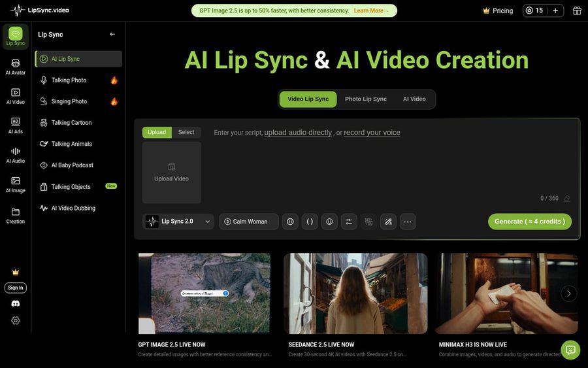Open AI Video Dubbing menu item
The height and width of the screenshot is (368, 588).
click(x=79, y=208)
